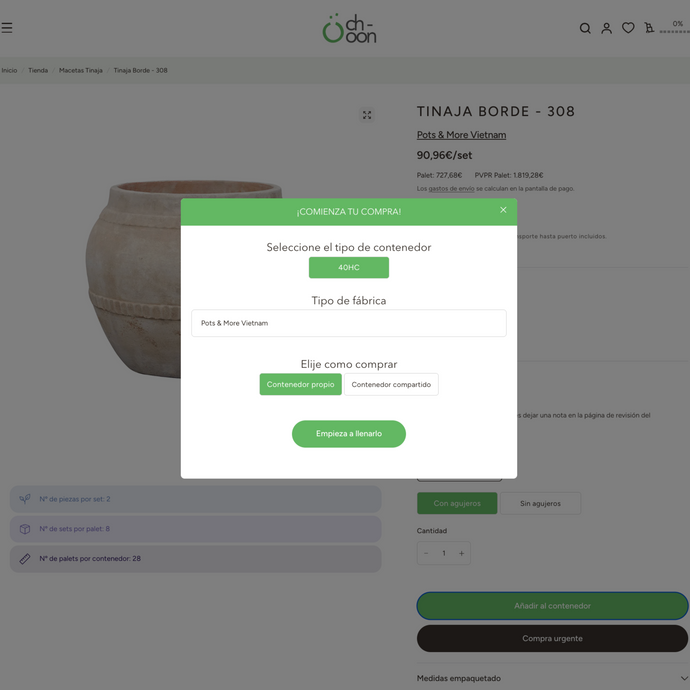Select Contenedor propio option

pos(301,384)
